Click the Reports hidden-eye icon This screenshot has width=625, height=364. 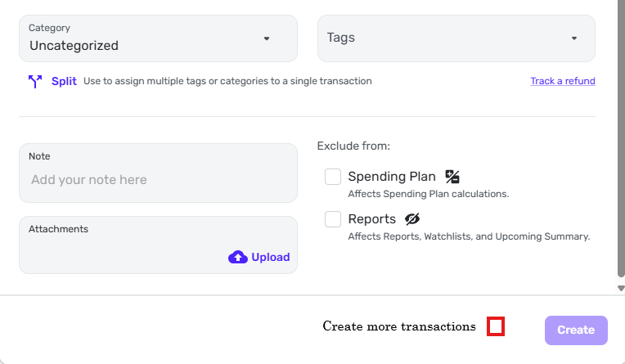411,219
